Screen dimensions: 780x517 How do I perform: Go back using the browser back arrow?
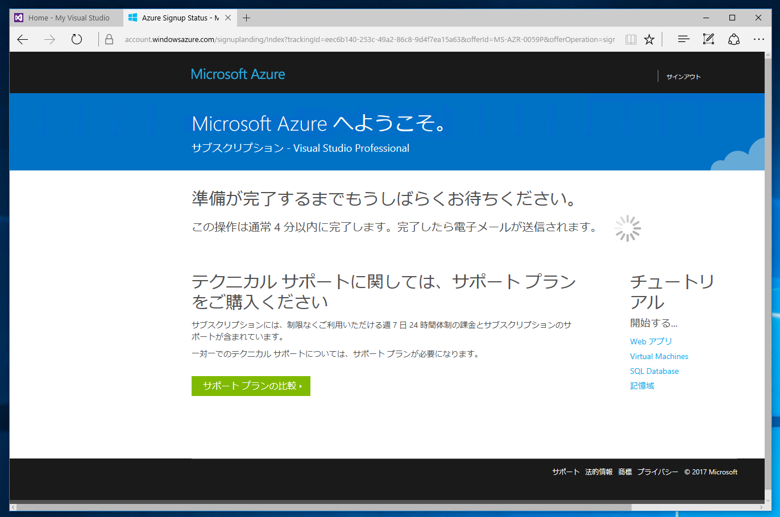click(22, 39)
